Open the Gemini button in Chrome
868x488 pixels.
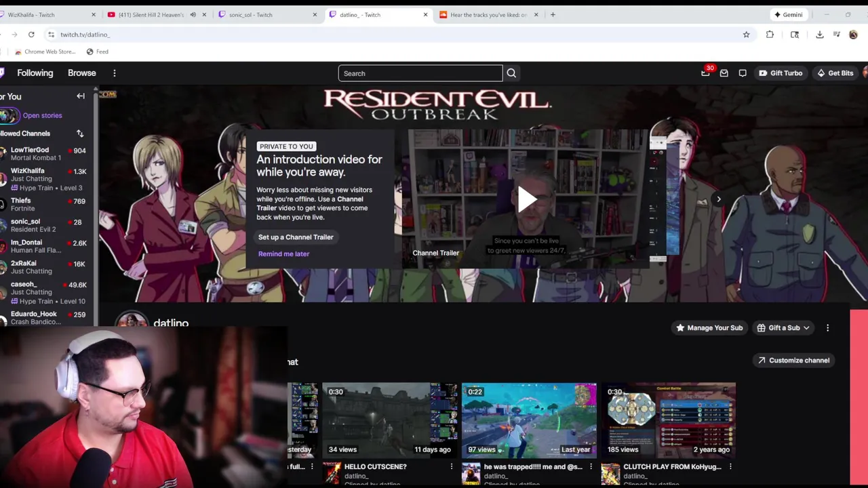click(789, 14)
